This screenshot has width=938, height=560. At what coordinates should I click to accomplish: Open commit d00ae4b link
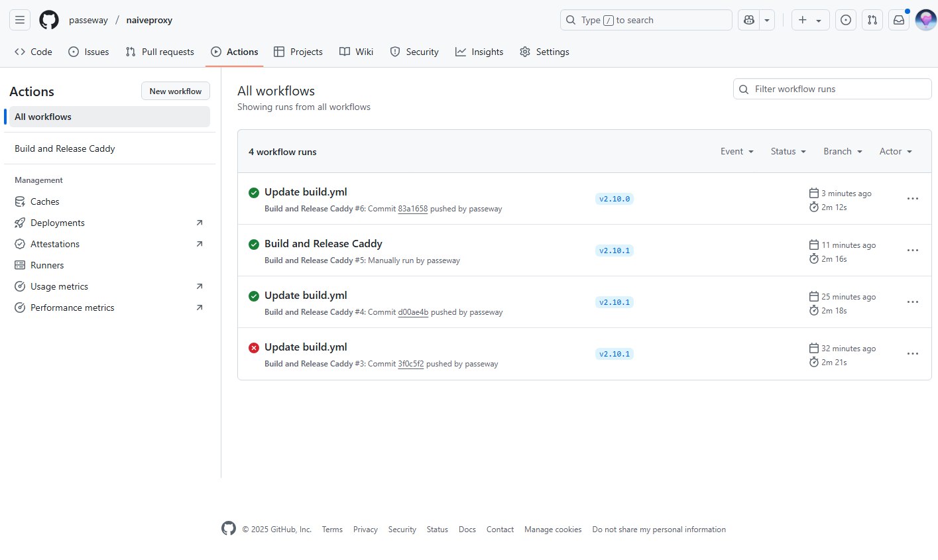[x=413, y=312]
